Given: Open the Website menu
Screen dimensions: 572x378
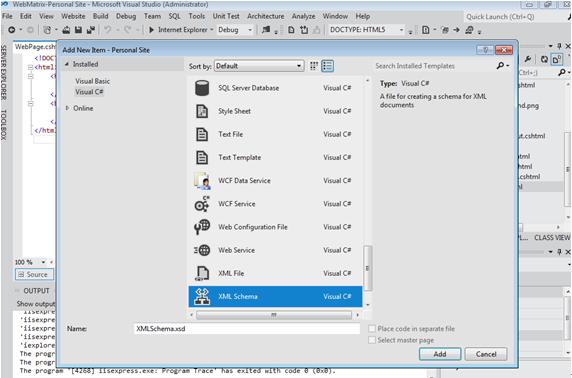Looking at the screenshot, I should (73, 16).
